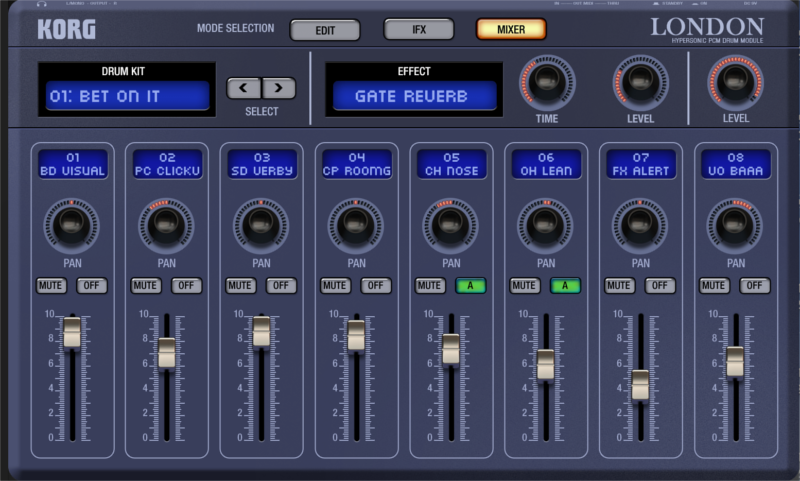The width and height of the screenshot is (800, 481).
Task: Toggle the OFF effect button on channel 04
Action: [376, 286]
